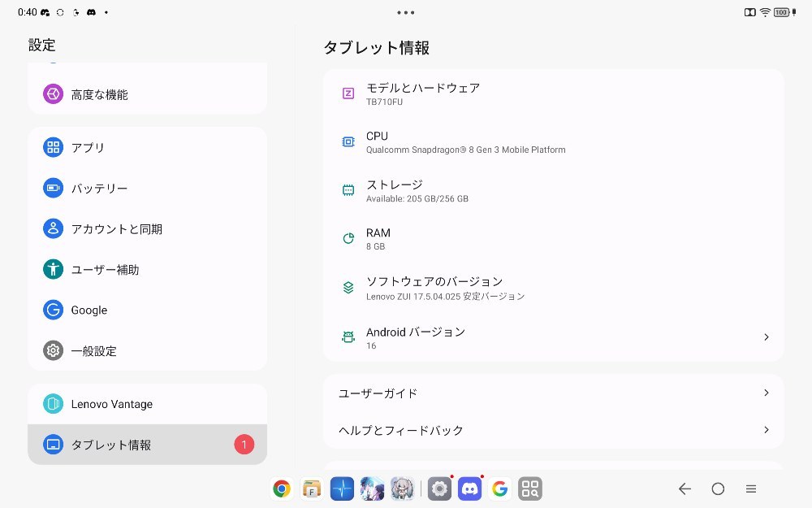The image size is (812, 508).
Task: Open the ソフトウェアのバージョン entry
Action: coord(553,288)
